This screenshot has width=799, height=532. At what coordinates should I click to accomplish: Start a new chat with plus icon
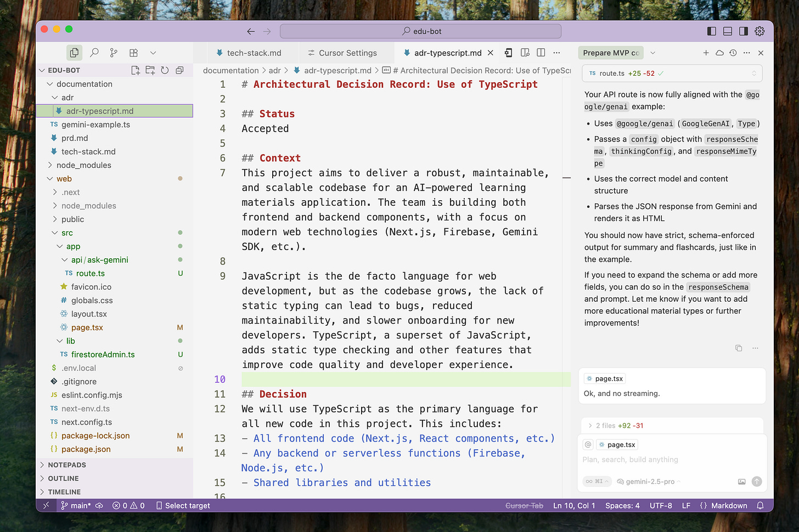pyautogui.click(x=706, y=53)
